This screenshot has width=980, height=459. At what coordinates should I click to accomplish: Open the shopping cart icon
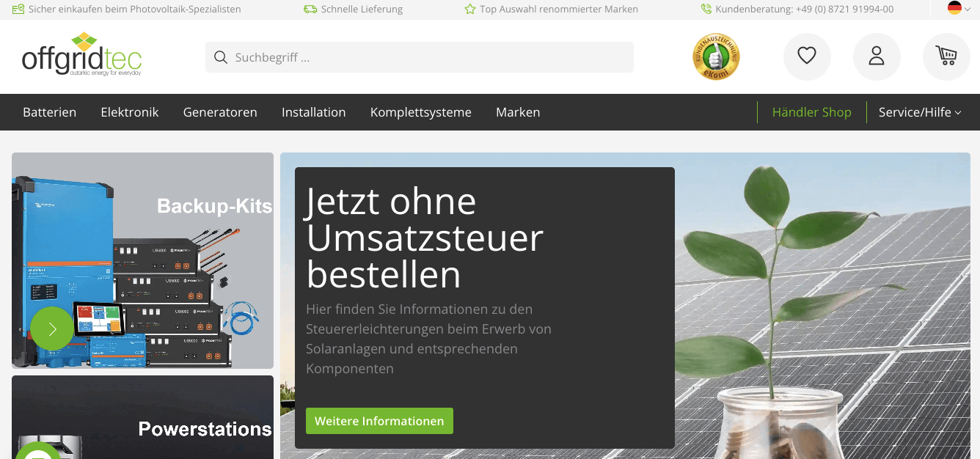[x=946, y=56]
